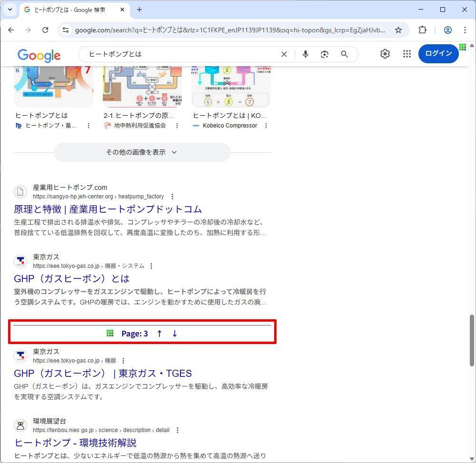476x463 pixels.
Task: Click the 環境展望台 site name
Action: click(x=50, y=421)
